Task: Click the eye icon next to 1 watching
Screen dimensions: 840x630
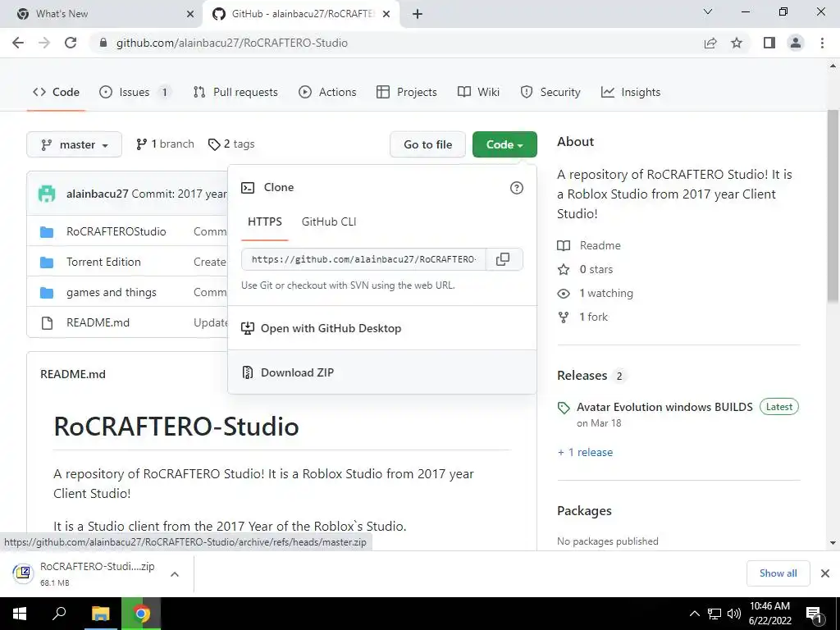Action: pos(564,294)
